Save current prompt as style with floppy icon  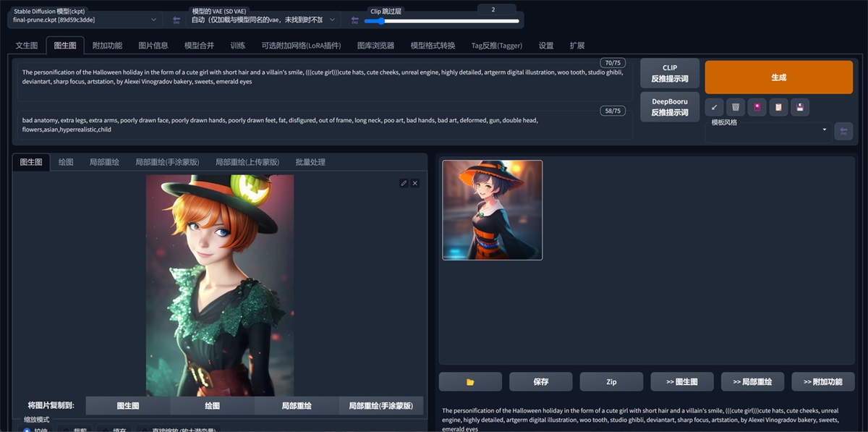click(x=800, y=106)
